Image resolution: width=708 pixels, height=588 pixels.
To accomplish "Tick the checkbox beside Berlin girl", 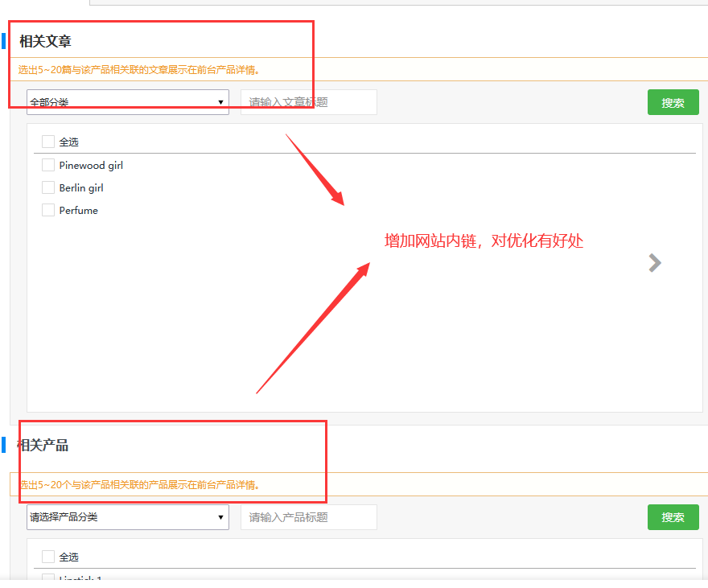I will pyautogui.click(x=48, y=187).
